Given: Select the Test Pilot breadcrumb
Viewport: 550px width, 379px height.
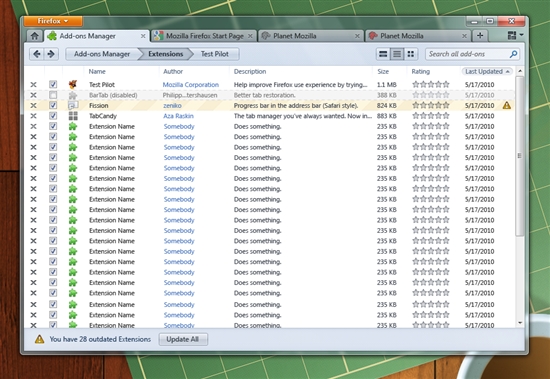Looking at the screenshot, I should (x=215, y=54).
